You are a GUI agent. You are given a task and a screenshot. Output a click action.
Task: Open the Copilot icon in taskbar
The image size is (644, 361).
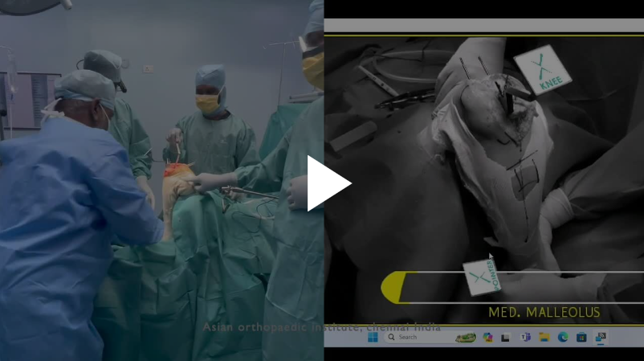pos(487,338)
